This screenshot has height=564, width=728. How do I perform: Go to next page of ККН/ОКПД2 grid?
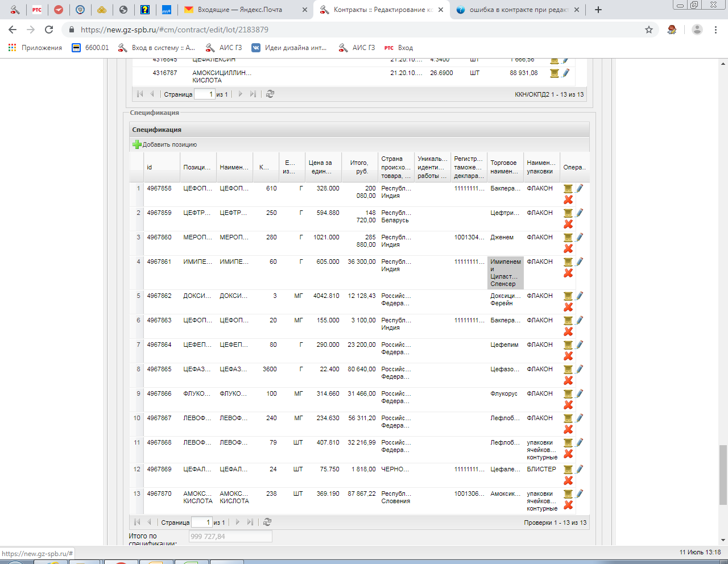241,94
